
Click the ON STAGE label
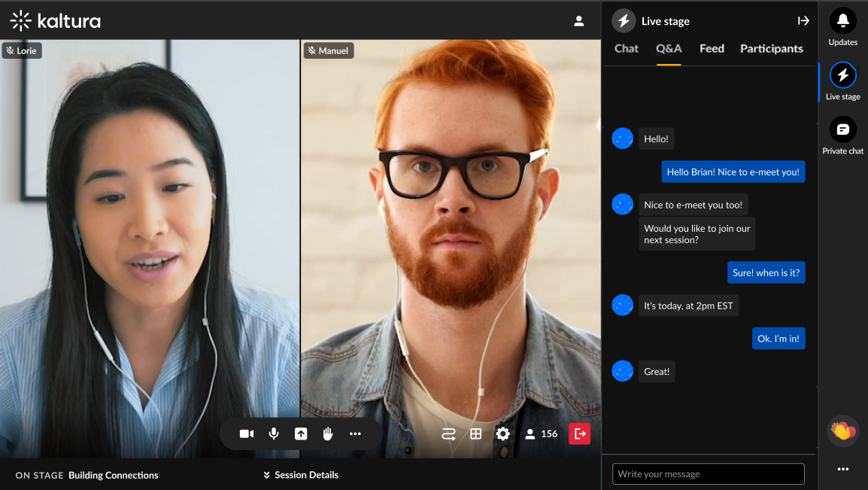pyautogui.click(x=39, y=475)
